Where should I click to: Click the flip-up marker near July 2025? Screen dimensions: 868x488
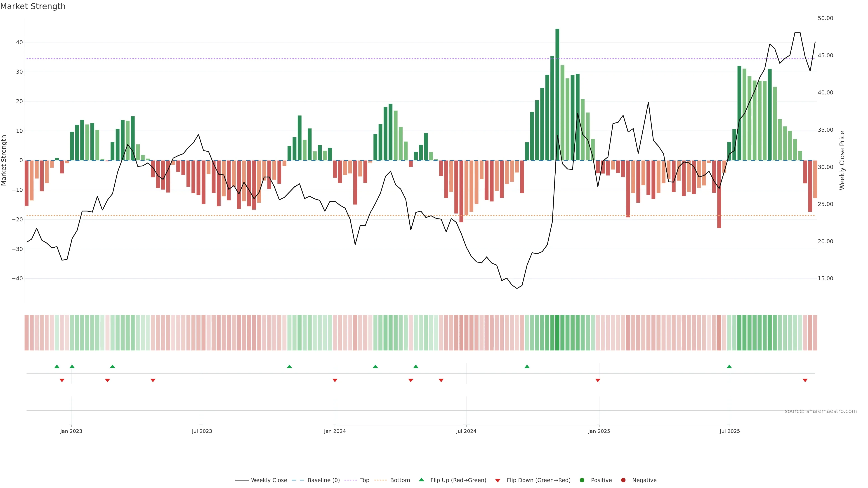729,366
